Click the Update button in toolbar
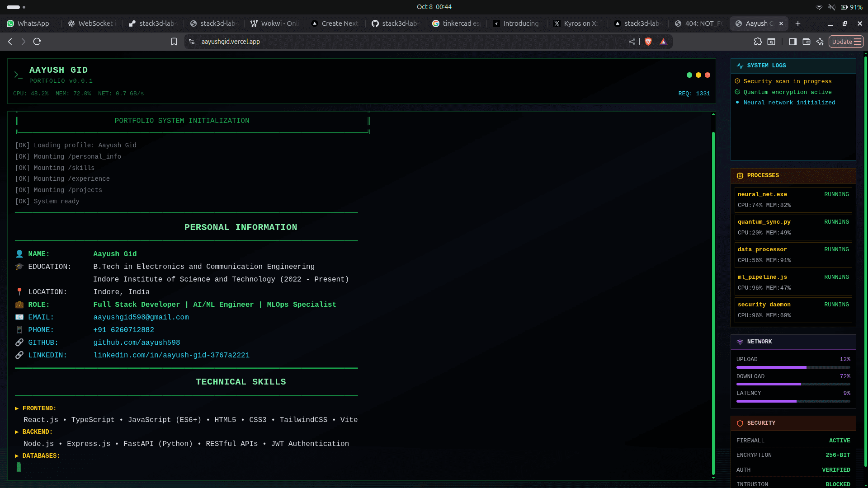The image size is (868, 488). [846, 42]
